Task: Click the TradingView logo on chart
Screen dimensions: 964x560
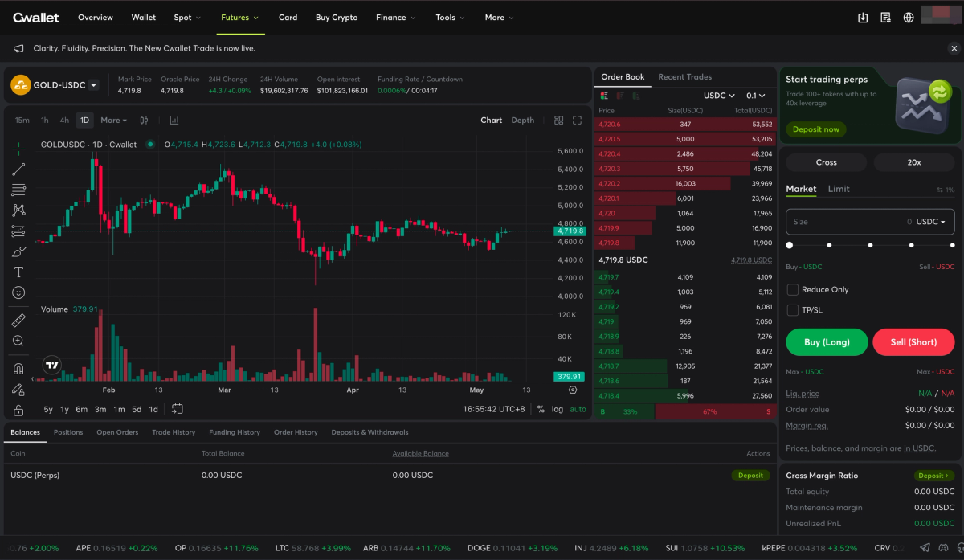Action: coord(52,365)
